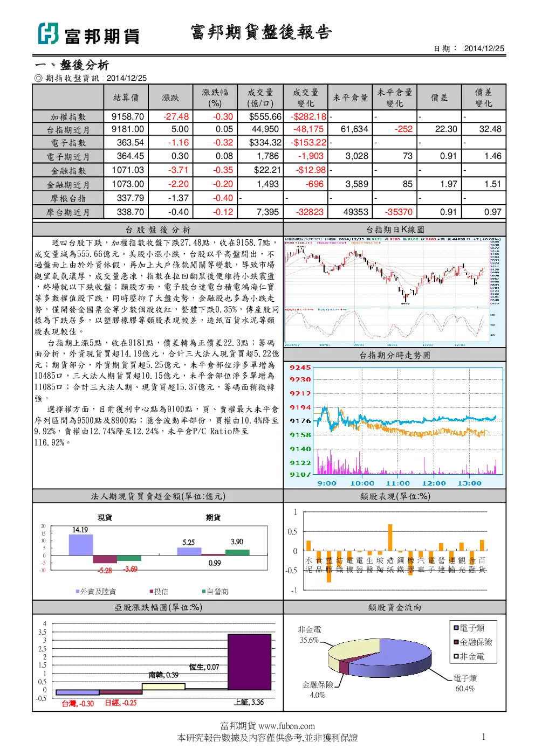Click the 法人期現貨買賣超金額 section header
The width and height of the screenshot is (535, 756).
point(158,496)
